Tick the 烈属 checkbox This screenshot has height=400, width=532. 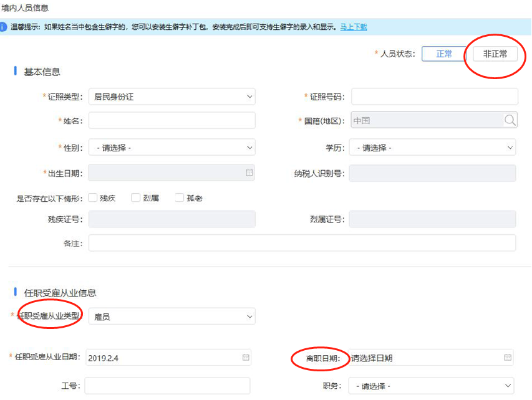pos(136,198)
